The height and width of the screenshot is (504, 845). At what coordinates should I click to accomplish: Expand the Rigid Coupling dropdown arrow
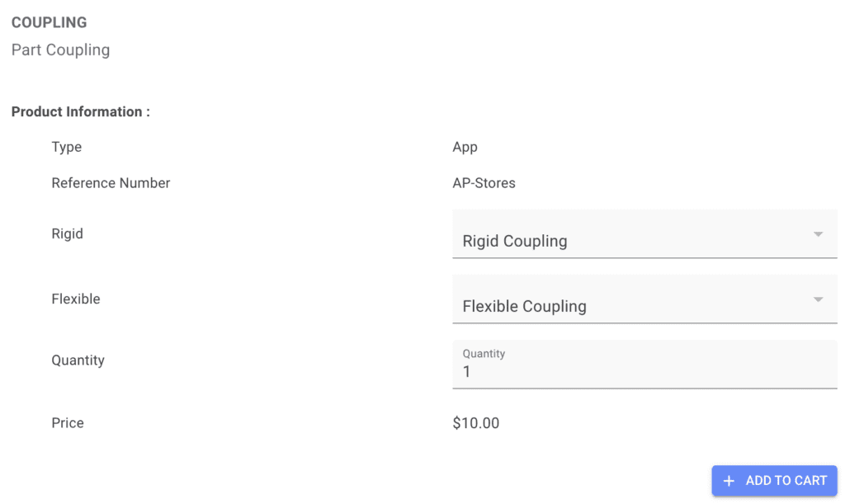pyautogui.click(x=818, y=234)
